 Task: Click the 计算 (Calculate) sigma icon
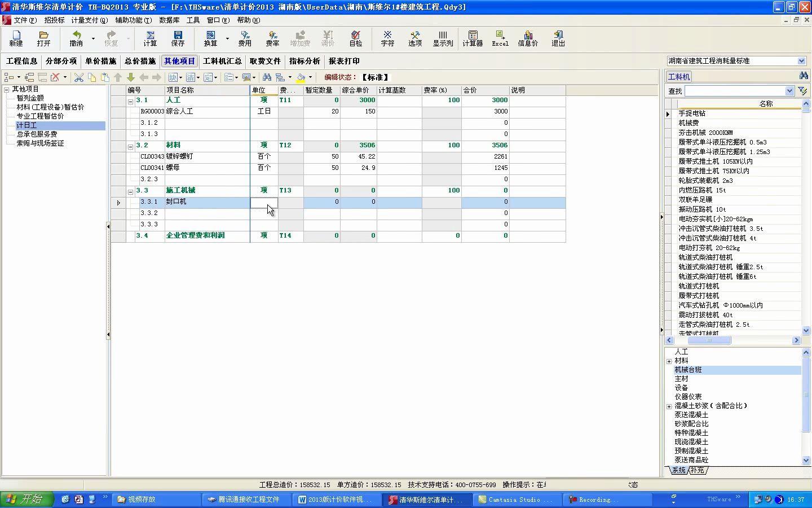click(150, 38)
